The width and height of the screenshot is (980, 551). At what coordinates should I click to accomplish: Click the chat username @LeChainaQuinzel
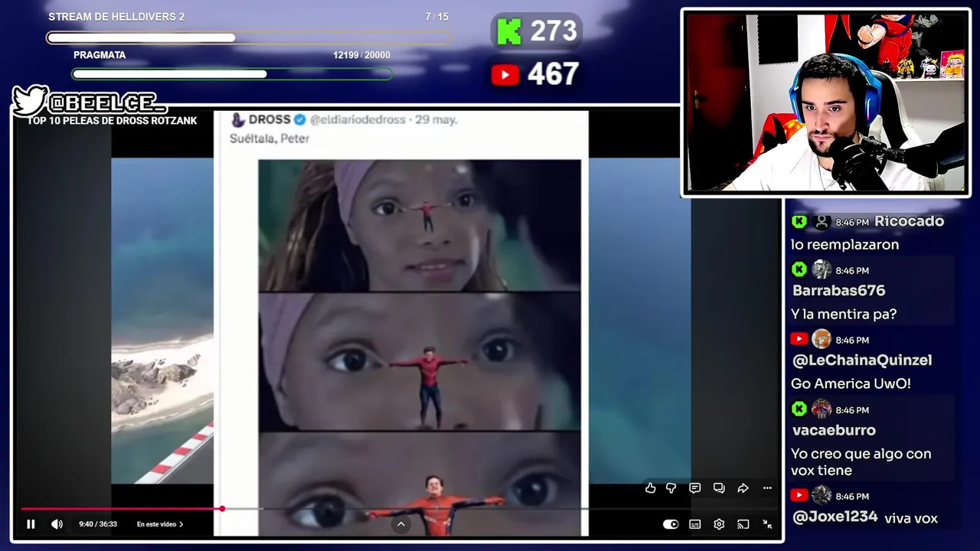(861, 360)
